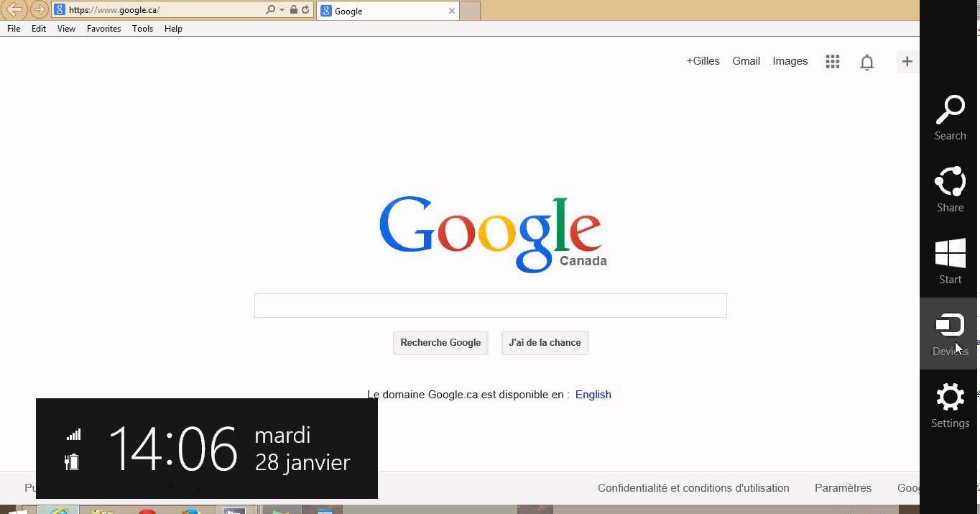Open the Google apps grid

click(833, 62)
